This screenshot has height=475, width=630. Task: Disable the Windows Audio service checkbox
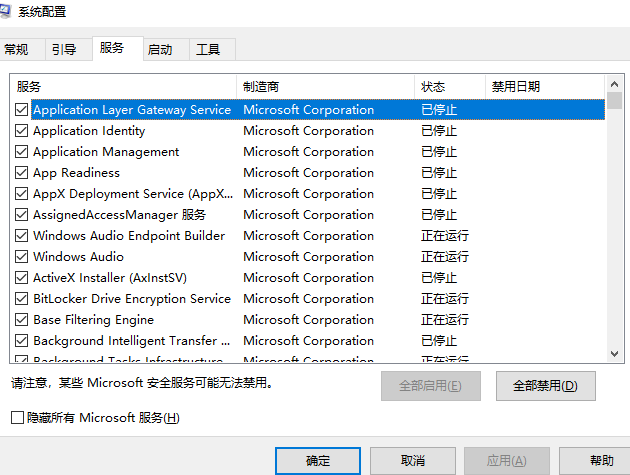(x=22, y=257)
